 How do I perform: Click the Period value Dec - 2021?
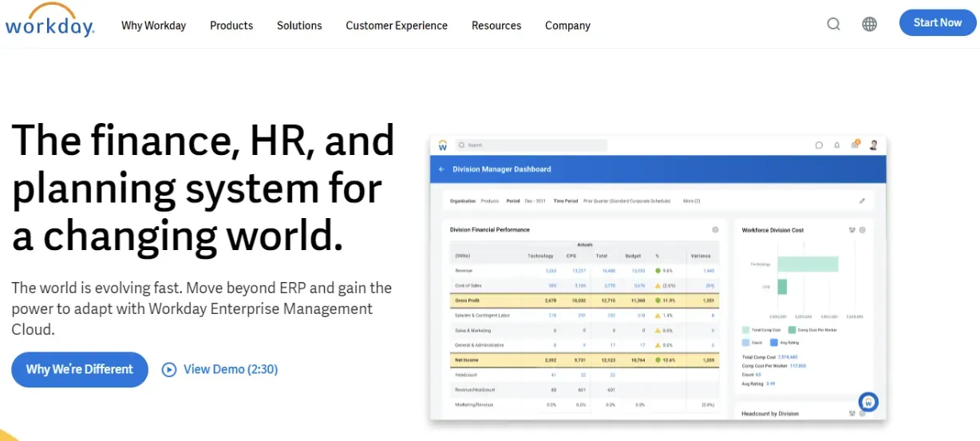pos(535,201)
